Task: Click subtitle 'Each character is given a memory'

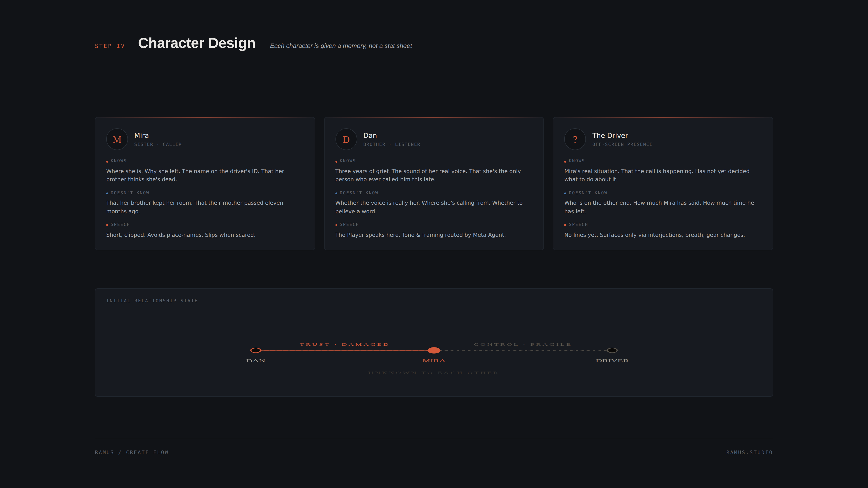Action: click(x=318, y=46)
